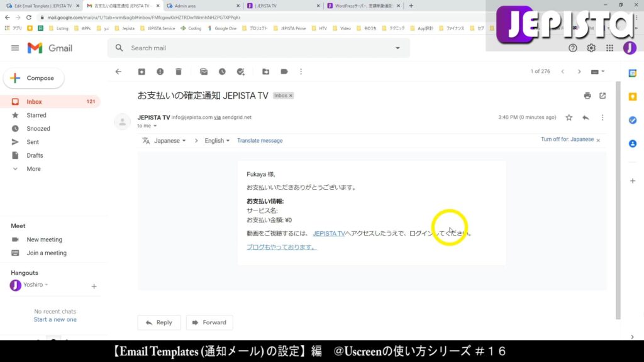Snooze this email with the clock icon

point(222,72)
